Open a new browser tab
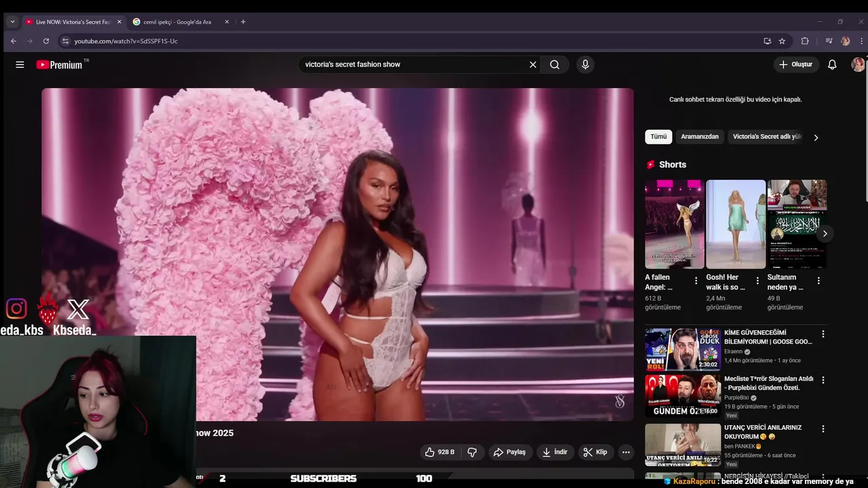 (243, 22)
